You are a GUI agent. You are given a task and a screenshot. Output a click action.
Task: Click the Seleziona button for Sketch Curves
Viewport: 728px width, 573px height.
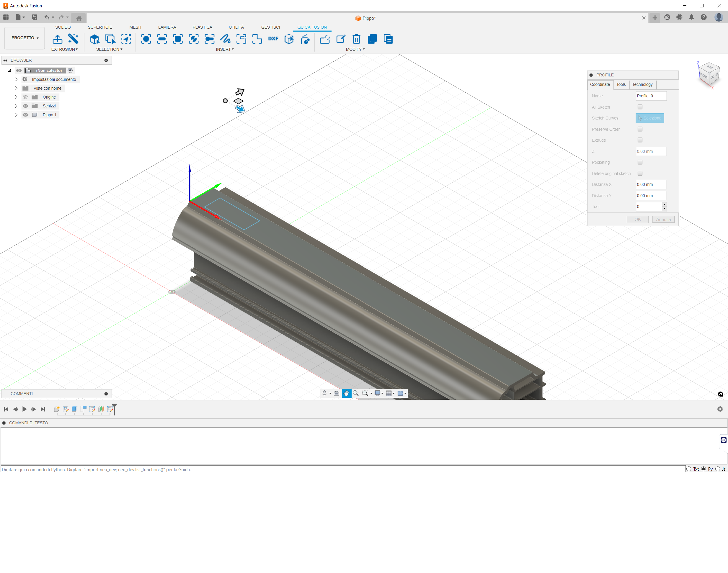click(x=649, y=118)
